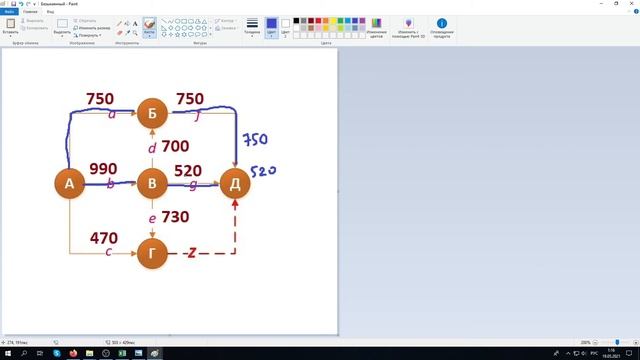640x360 pixels.
Task: Click the Copy button in clipboard group
Action: tap(34, 28)
